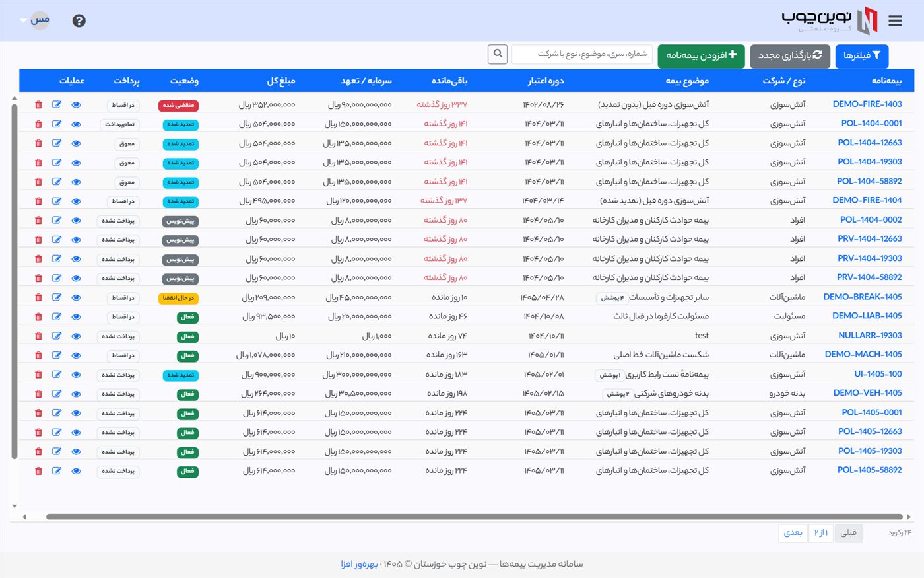Click the vertical table scrollbar

point(15,281)
